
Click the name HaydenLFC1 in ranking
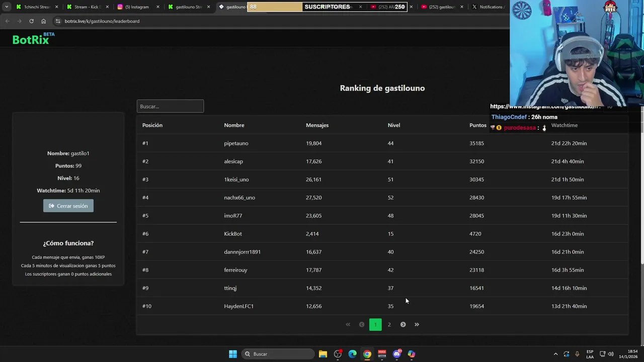point(239,306)
